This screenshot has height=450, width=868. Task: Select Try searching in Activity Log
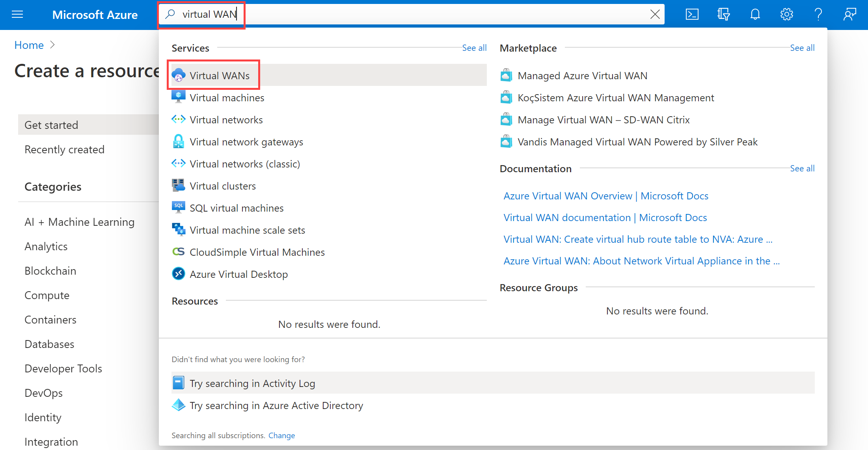click(x=253, y=383)
